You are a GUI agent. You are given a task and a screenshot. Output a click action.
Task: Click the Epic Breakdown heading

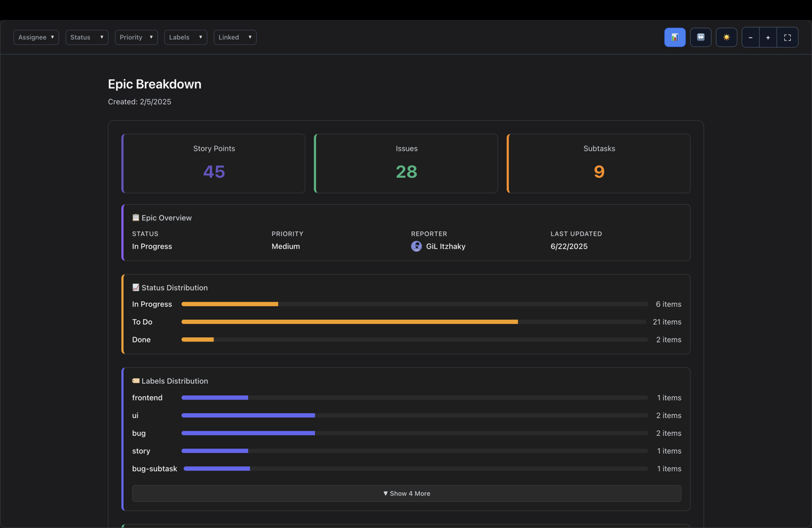[x=155, y=84]
